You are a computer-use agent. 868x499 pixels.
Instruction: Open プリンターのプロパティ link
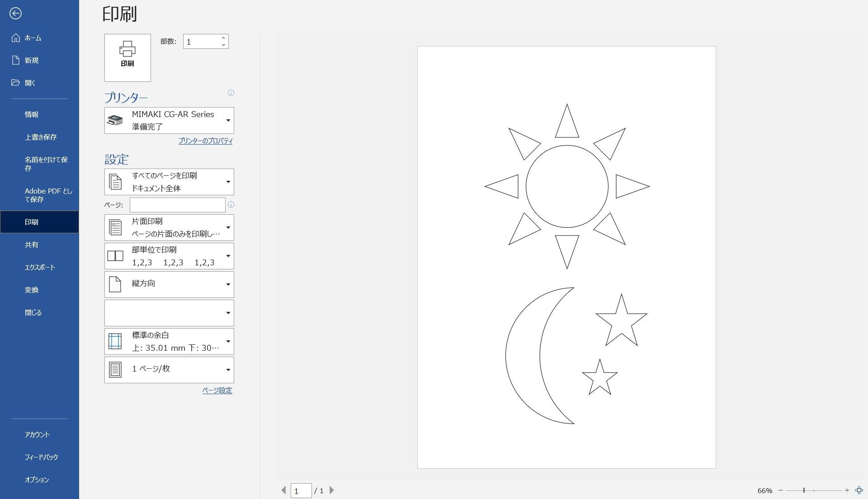[205, 141]
